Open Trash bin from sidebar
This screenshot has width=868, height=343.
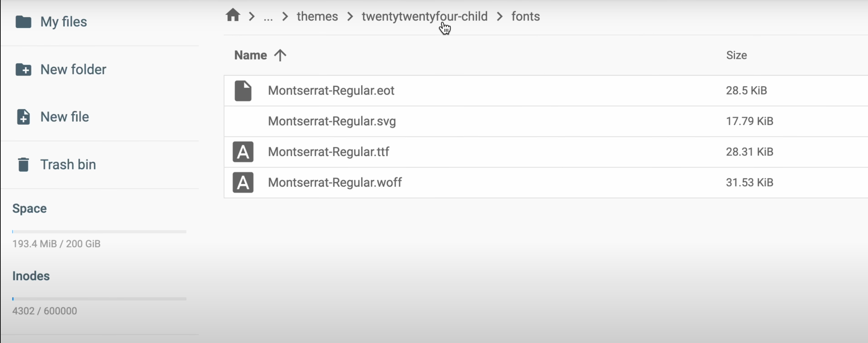pyautogui.click(x=68, y=165)
